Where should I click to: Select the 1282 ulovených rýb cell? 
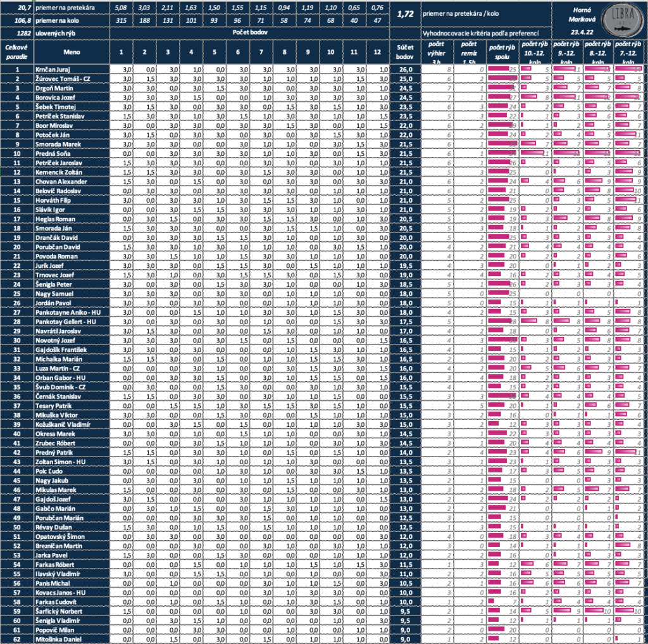[x=55, y=33]
